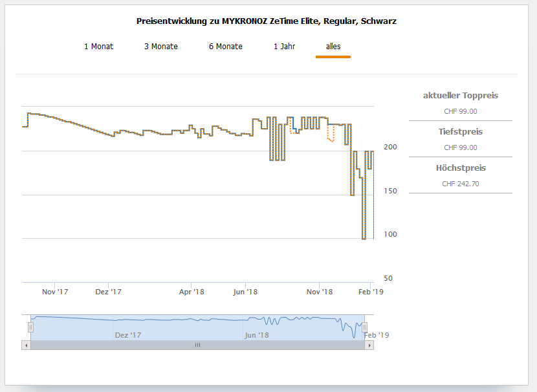Click the 'aktueller Toppreis' label
The height and width of the screenshot is (392, 537).
point(460,96)
